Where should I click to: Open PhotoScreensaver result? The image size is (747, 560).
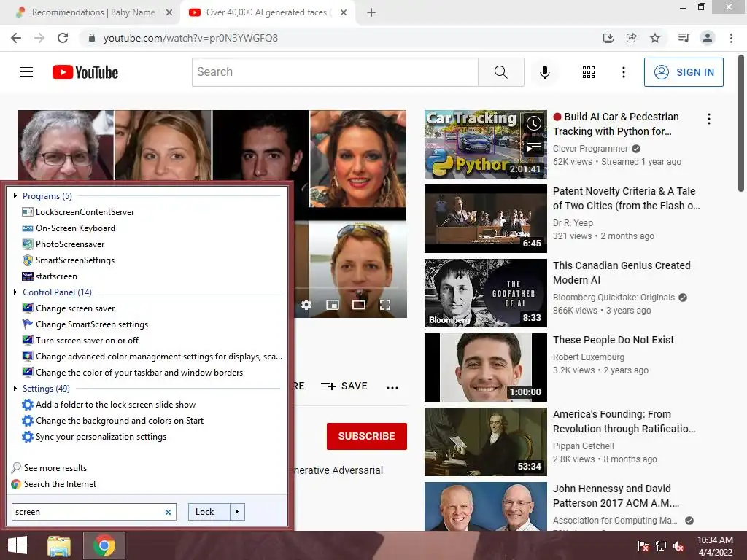(x=70, y=244)
